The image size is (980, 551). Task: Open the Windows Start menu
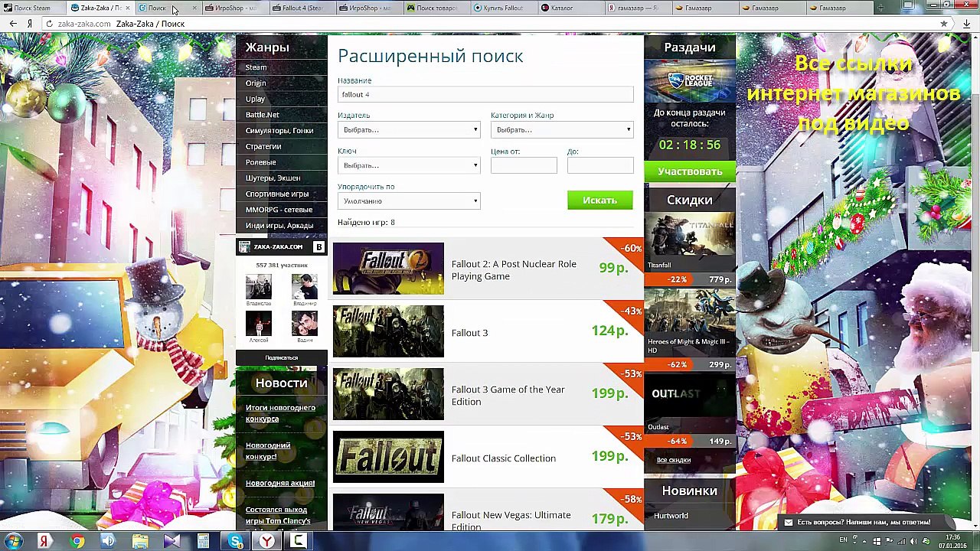click(13, 542)
